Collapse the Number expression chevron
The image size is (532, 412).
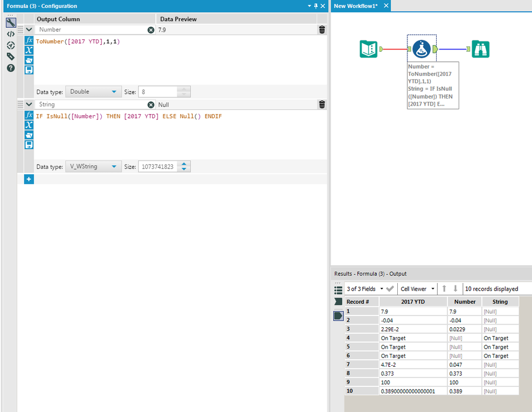[x=29, y=29]
